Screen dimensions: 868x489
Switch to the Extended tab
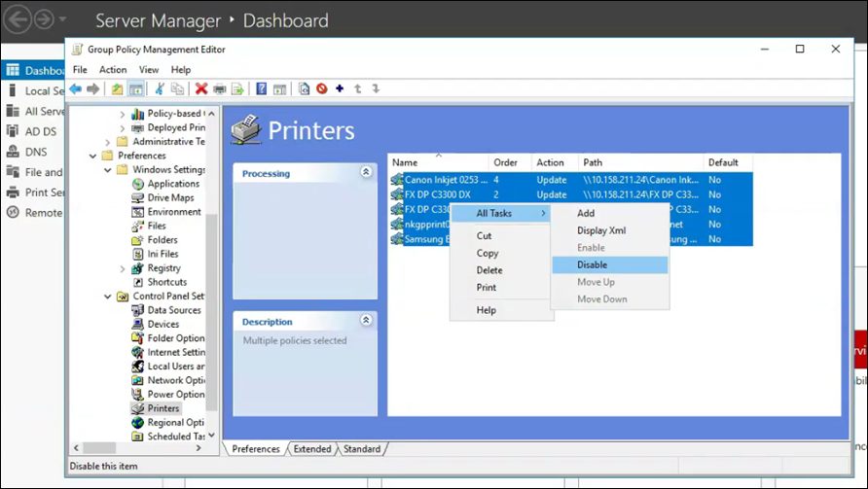click(311, 449)
